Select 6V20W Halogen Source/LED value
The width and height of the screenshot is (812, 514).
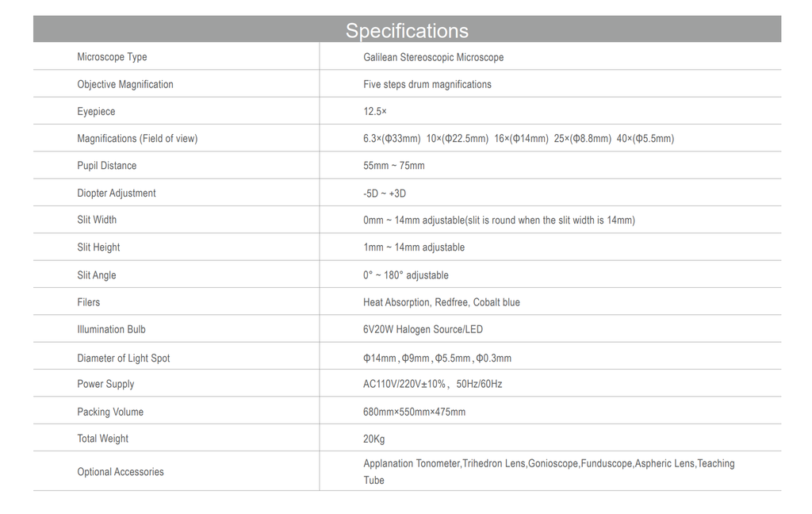[423, 329]
